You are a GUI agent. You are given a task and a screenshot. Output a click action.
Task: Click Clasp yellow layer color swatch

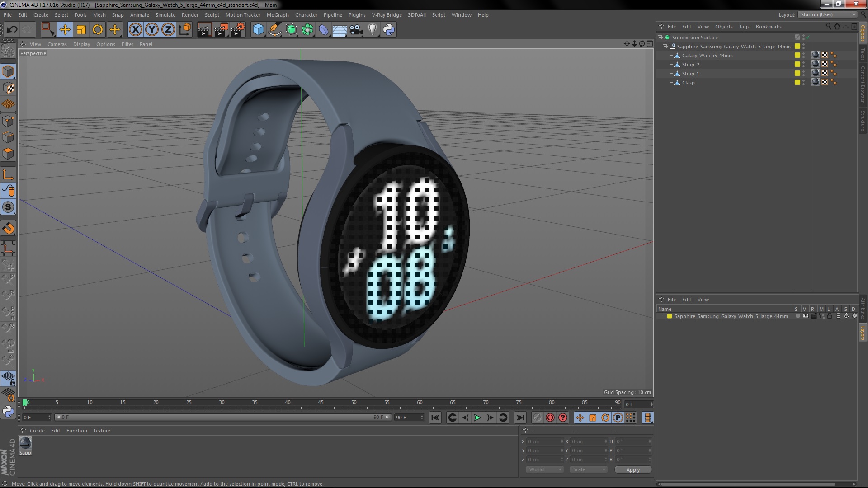pos(797,83)
